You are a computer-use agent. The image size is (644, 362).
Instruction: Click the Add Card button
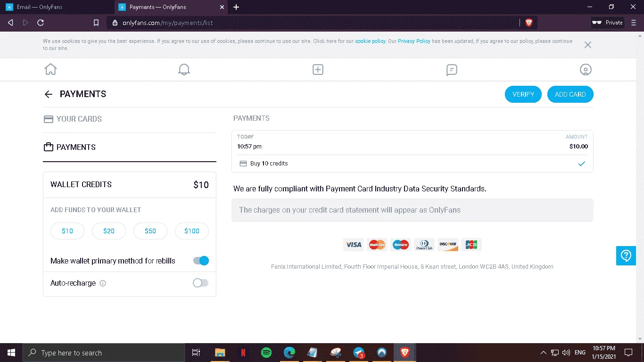click(x=570, y=94)
